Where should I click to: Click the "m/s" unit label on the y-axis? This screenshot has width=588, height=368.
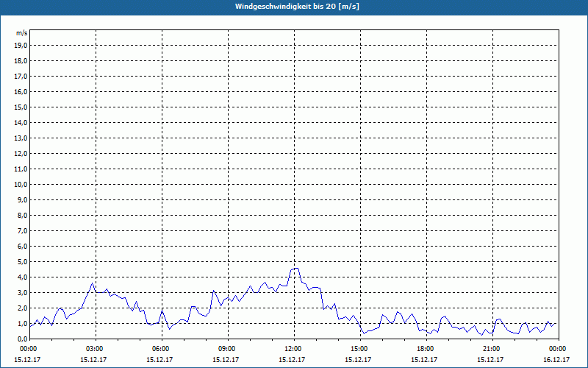tap(21, 33)
